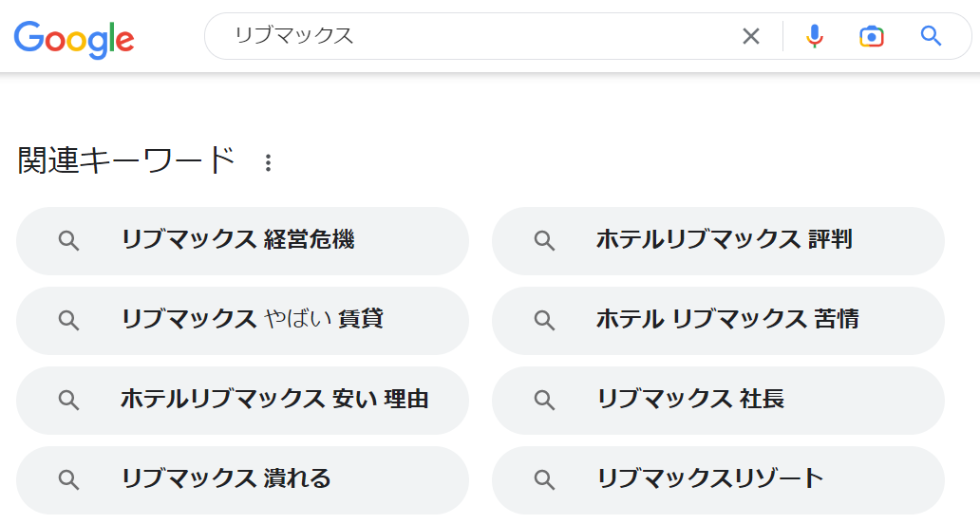Viewport: 980px width, 524px height.
Task: Click ホテルリブマックス 安い 理由 keyword
Action: click(274, 400)
